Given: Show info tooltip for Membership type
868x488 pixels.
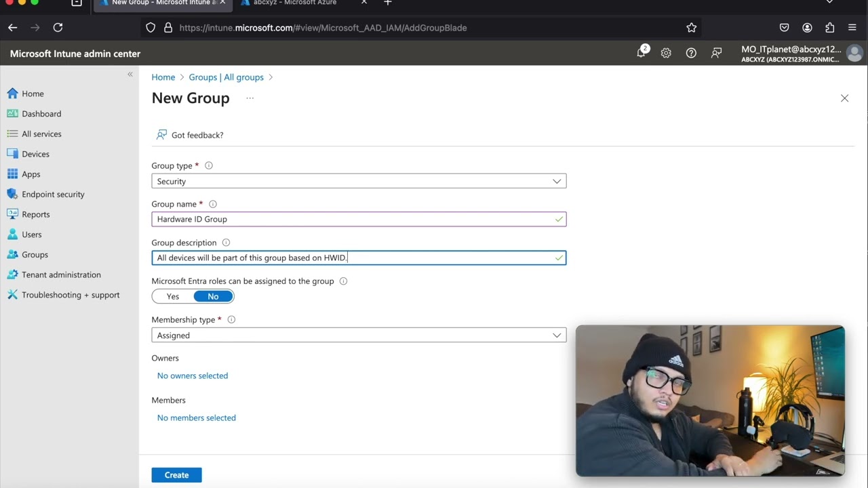Looking at the screenshot, I should coord(231,320).
